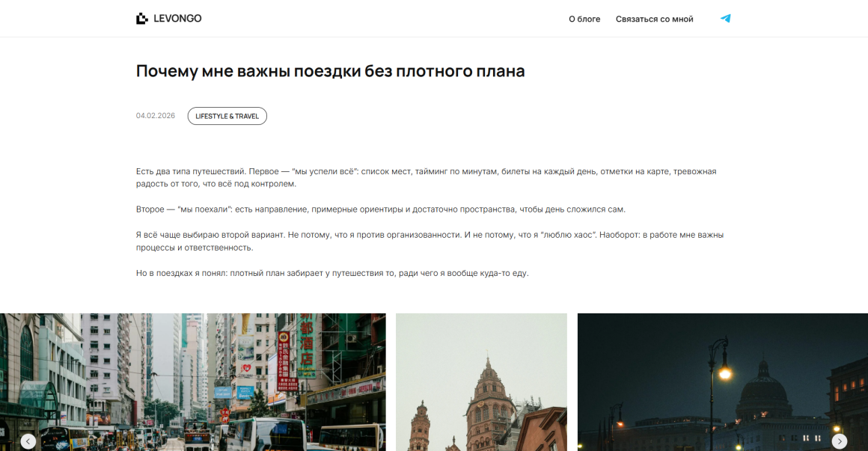The width and height of the screenshot is (868, 451).
Task: Click the paragraph starting "Второе — мы поехали"
Action: pos(380,209)
